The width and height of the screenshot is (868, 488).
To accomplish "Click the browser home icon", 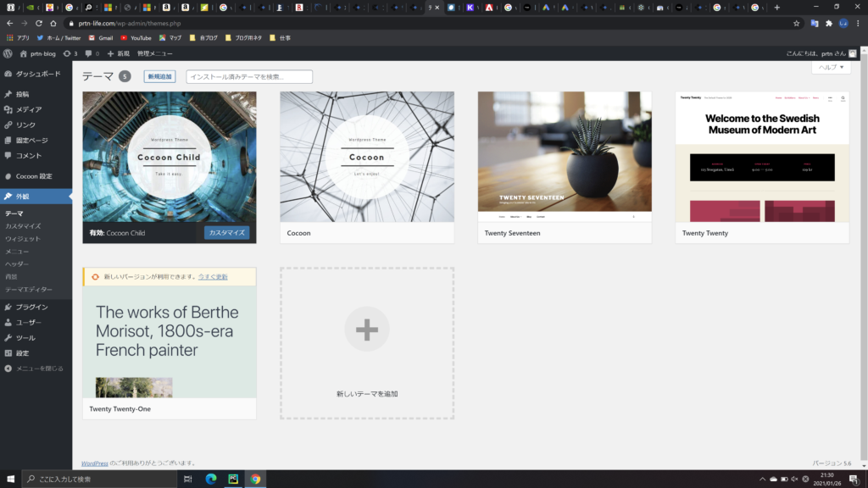I will 53,23.
